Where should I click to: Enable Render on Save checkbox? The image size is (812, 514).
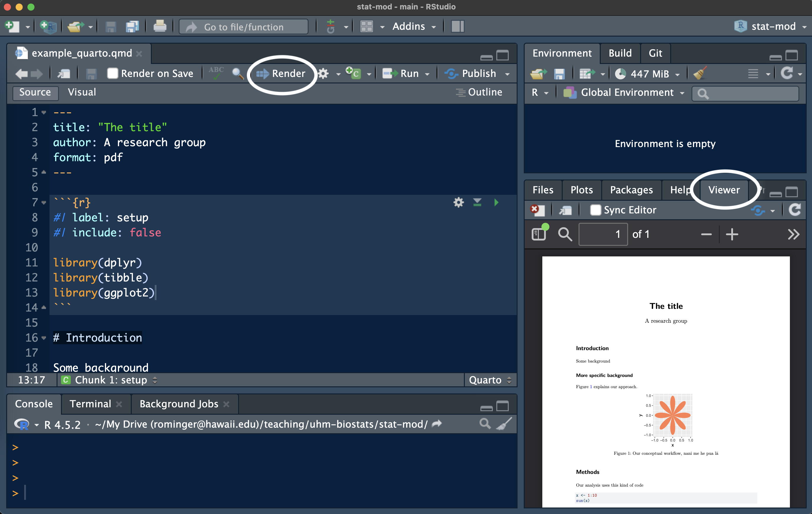pyautogui.click(x=113, y=73)
